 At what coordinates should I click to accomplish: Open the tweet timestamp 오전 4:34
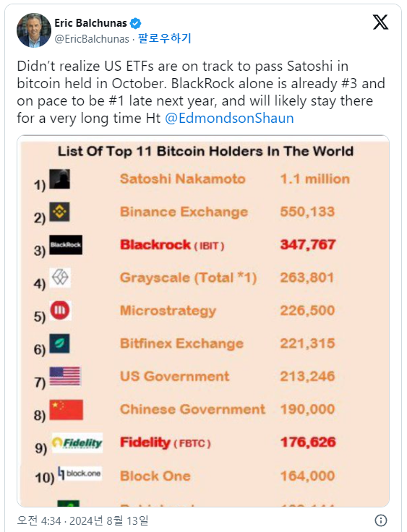click(x=39, y=520)
